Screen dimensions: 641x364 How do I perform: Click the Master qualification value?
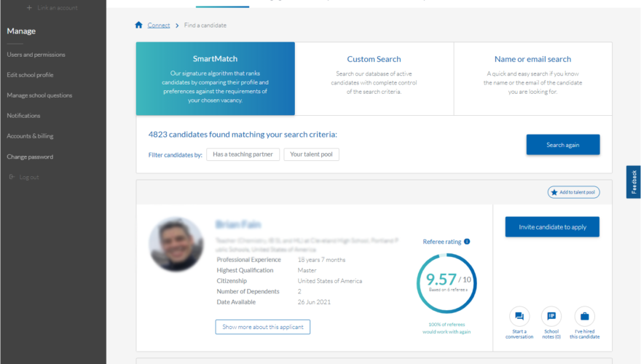307,270
